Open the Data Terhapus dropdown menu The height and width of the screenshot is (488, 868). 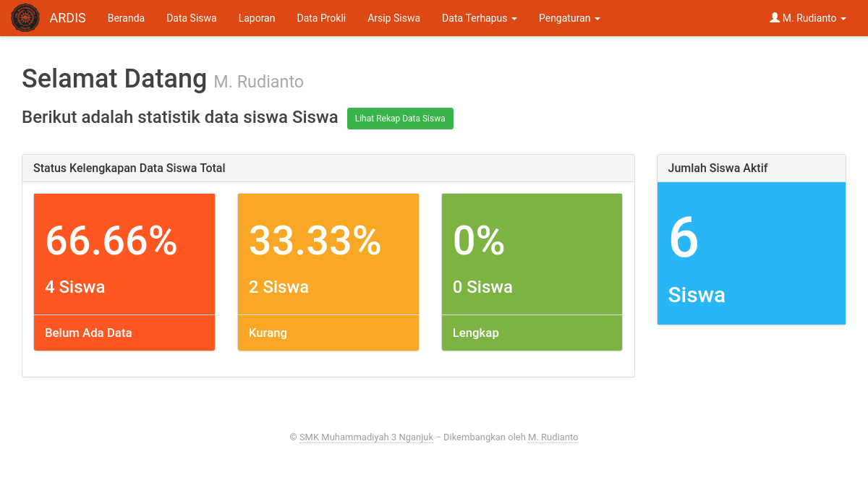[479, 18]
